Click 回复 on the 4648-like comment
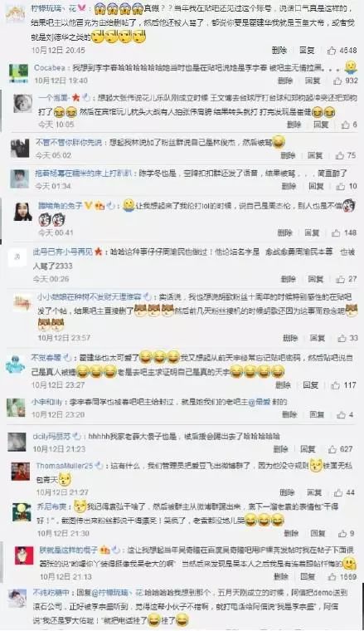The height and width of the screenshot is (631, 364). 307,51
